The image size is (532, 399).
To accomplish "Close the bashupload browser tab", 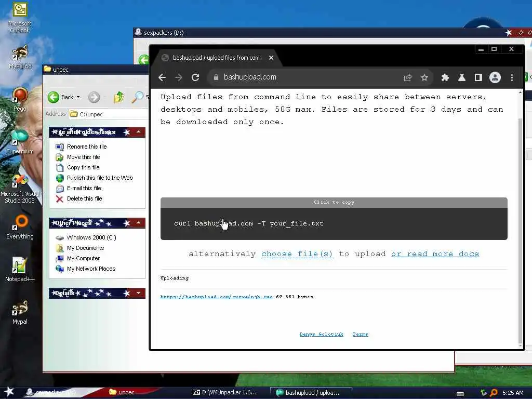I will (x=271, y=58).
